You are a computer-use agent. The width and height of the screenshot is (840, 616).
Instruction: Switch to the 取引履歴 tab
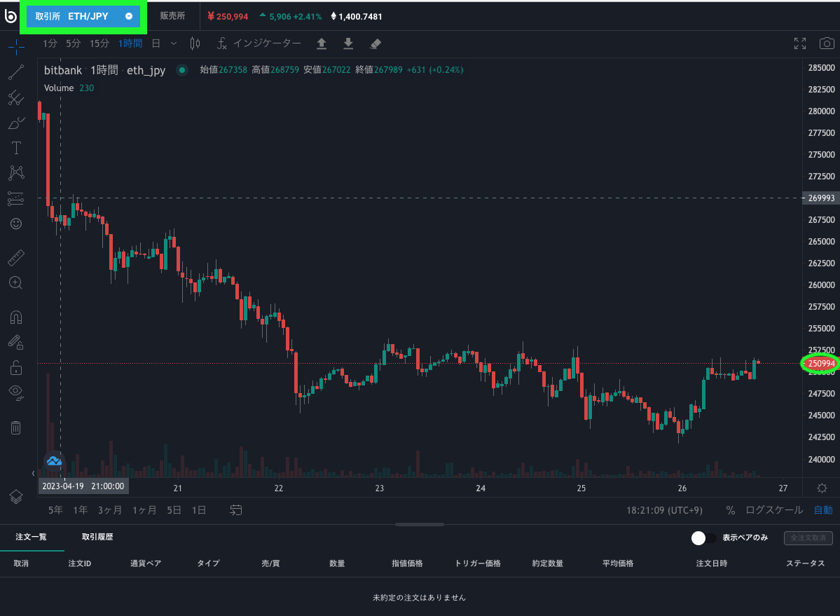pos(98,537)
